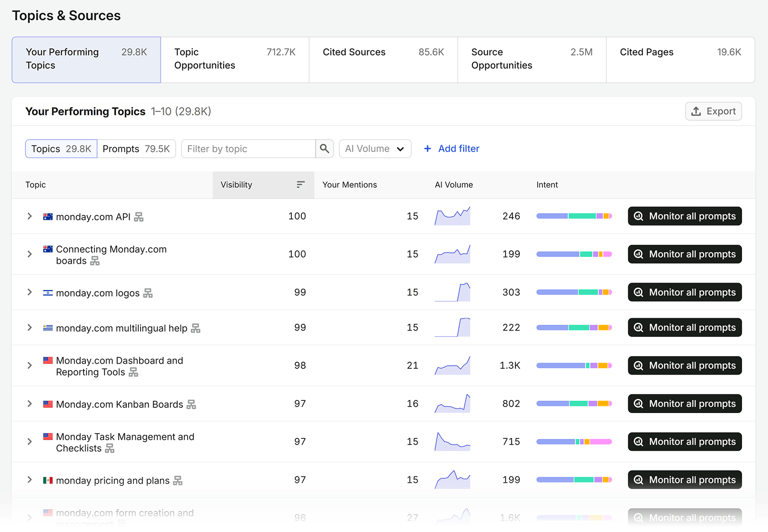Monitor all prompts for monday pricing and plans
The width and height of the screenshot is (768, 532).
684,480
